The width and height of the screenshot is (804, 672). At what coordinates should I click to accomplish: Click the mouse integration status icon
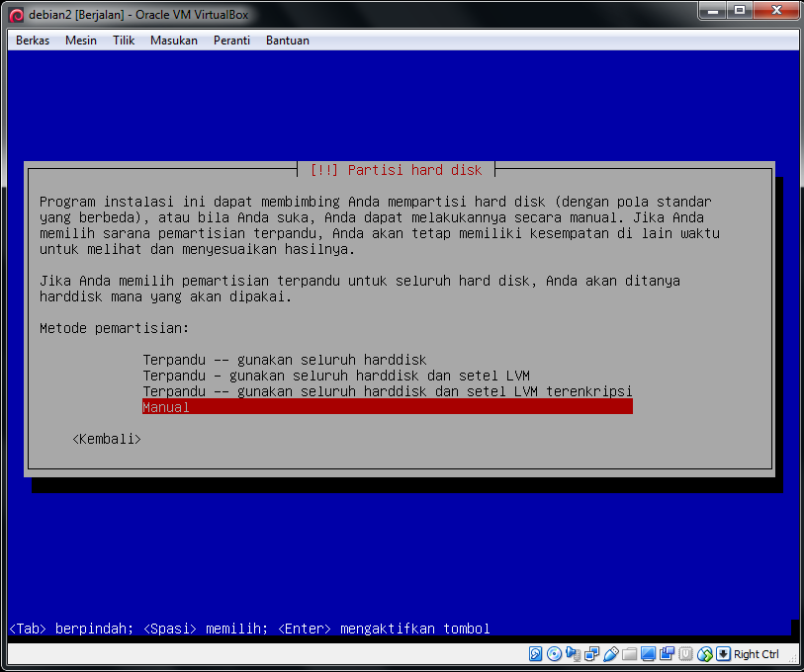point(704,653)
